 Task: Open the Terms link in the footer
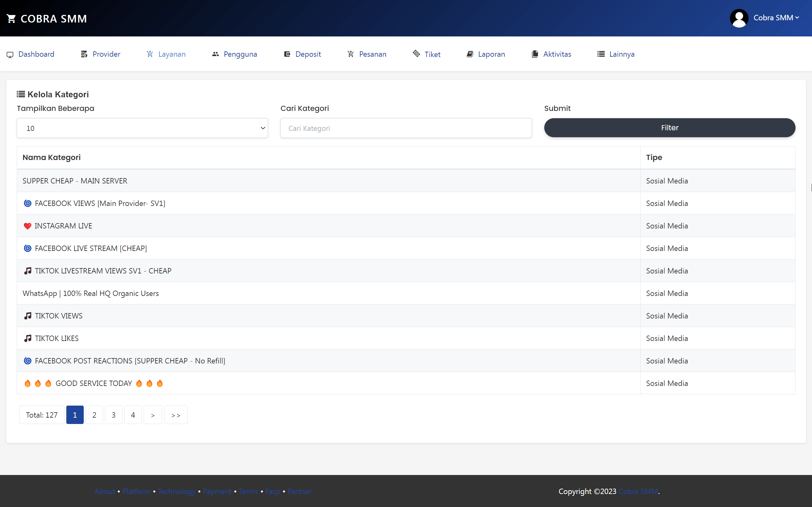pos(248,491)
